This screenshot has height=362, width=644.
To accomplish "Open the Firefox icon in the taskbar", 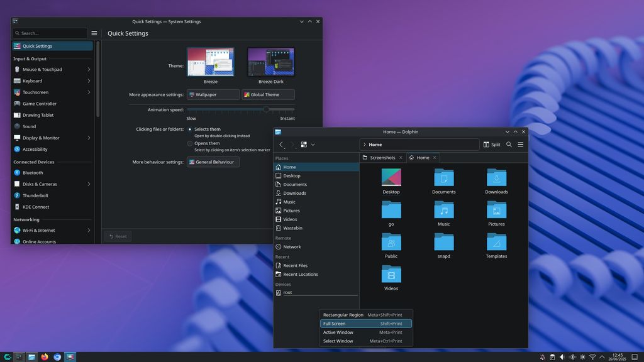I will click(x=44, y=356).
